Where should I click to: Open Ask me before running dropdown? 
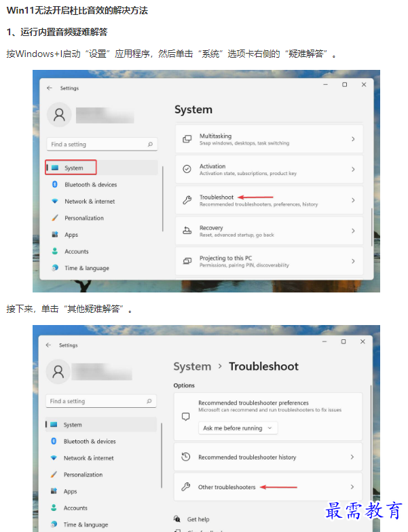238,427
